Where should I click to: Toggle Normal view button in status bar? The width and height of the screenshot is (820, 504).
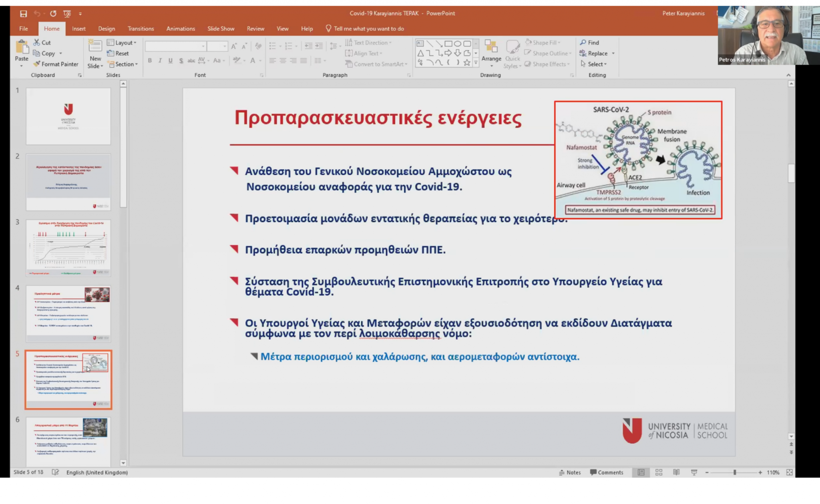coord(641,472)
